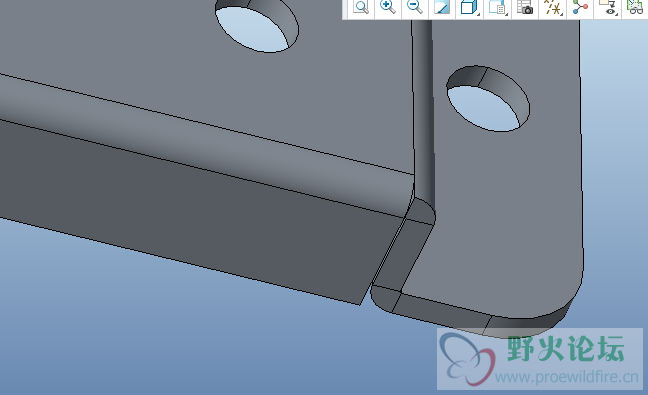Click the connected-nodes toolbar icon
648x395 pixels.
(580, 7)
